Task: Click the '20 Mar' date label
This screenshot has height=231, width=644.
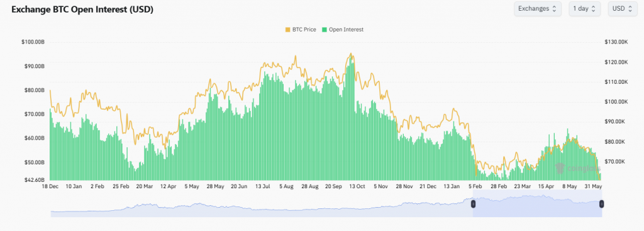Action: tap(145, 186)
